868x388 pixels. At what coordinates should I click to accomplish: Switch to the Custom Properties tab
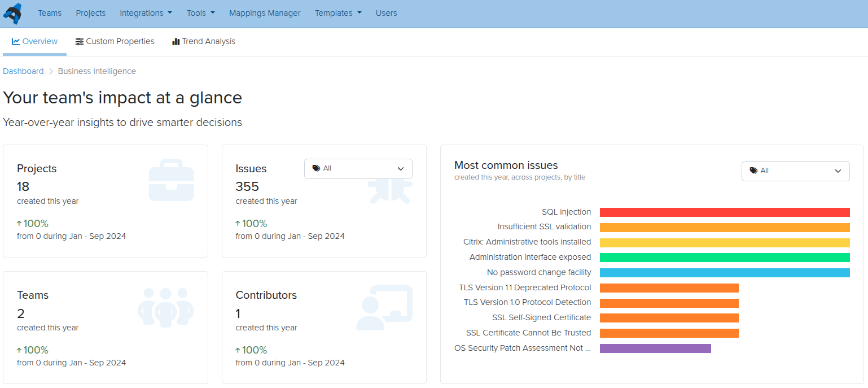pos(115,41)
